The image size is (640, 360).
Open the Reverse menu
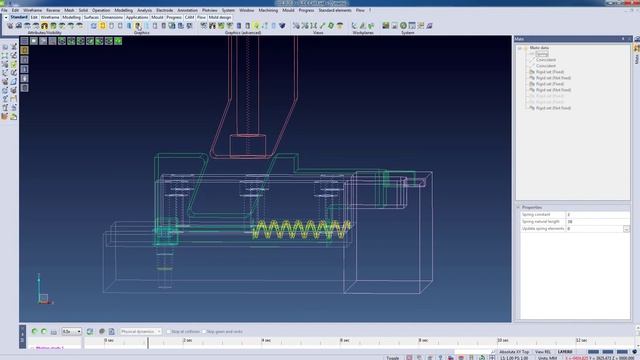pyautogui.click(x=53, y=10)
